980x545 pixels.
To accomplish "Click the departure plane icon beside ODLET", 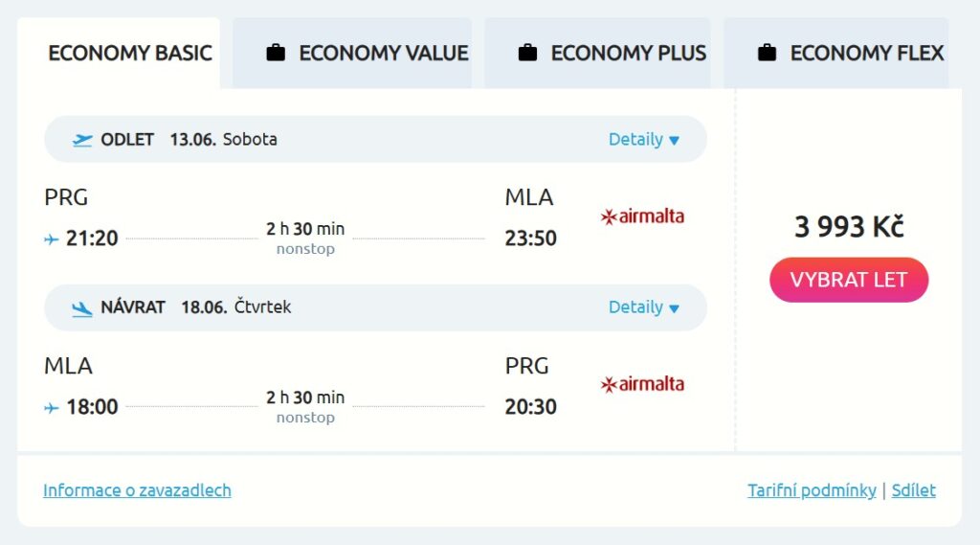I will 82,140.
